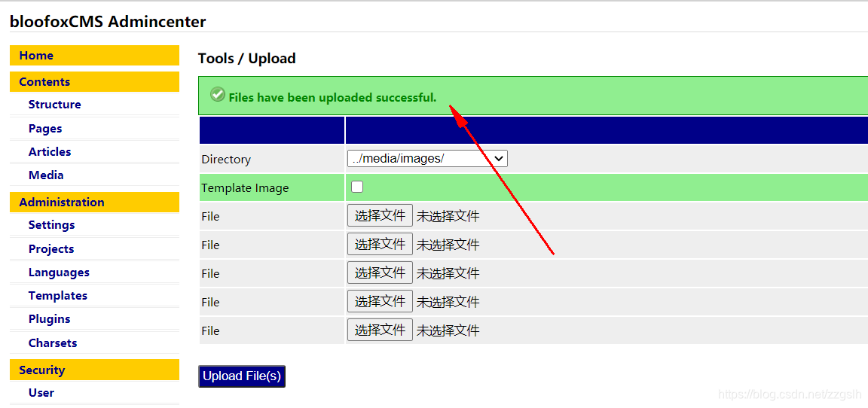Open User under Security
868x408 pixels.
point(41,392)
